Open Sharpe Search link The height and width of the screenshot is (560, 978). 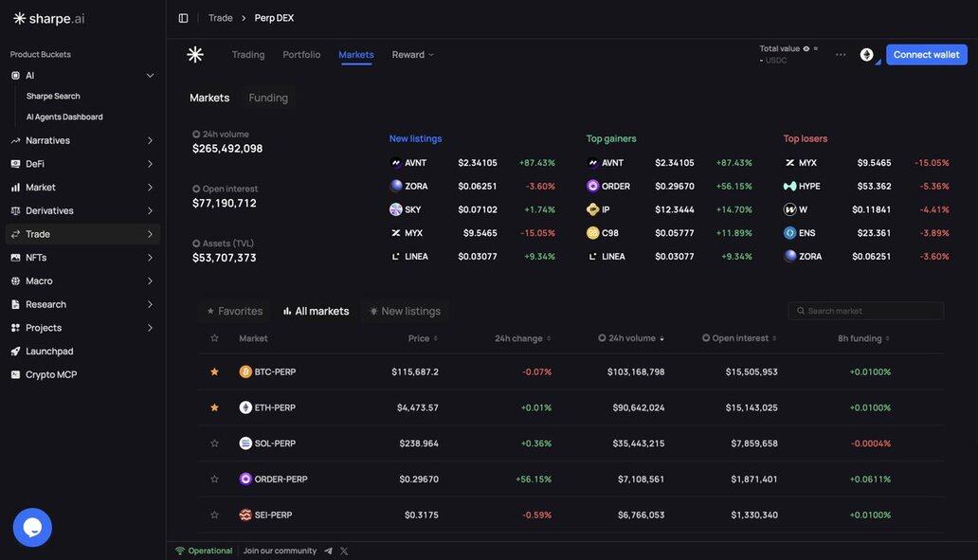(x=53, y=96)
